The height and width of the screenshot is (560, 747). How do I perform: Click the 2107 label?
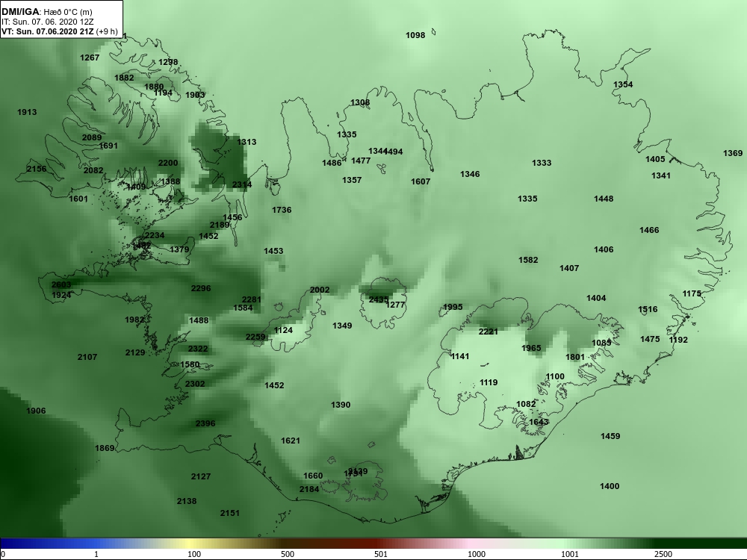pyautogui.click(x=87, y=357)
